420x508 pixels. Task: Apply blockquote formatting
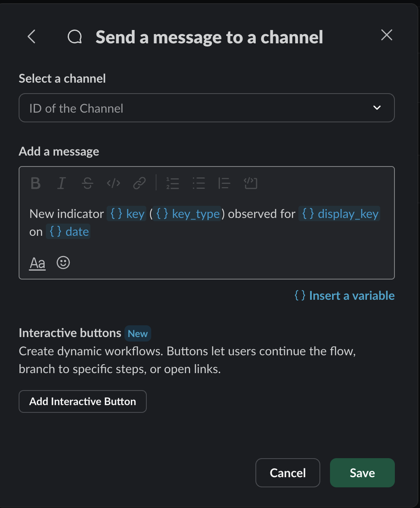click(x=224, y=183)
